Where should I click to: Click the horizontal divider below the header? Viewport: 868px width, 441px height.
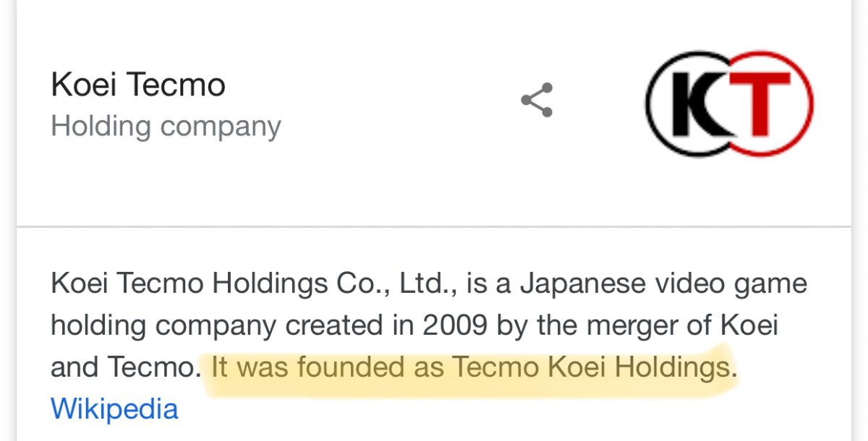pyautogui.click(x=434, y=226)
